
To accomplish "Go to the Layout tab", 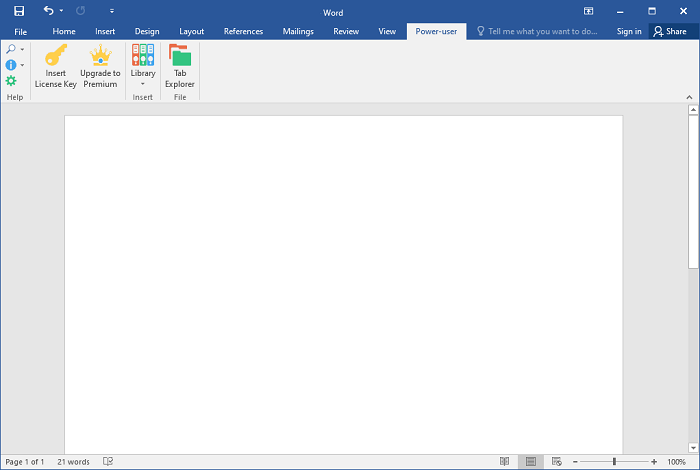I will (192, 31).
